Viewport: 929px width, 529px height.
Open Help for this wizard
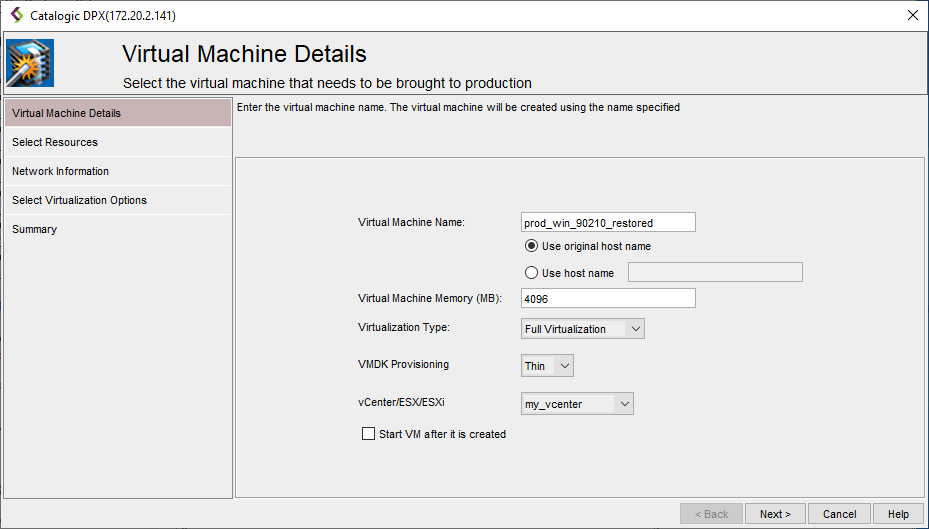pos(897,514)
